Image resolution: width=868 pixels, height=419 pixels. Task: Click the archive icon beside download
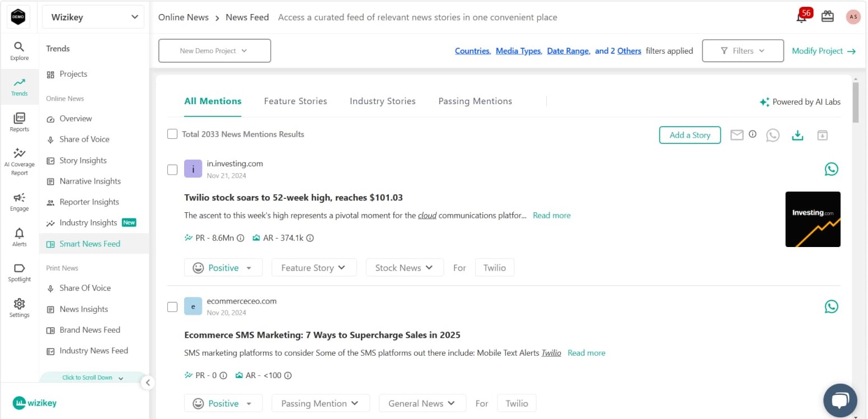pyautogui.click(x=822, y=135)
